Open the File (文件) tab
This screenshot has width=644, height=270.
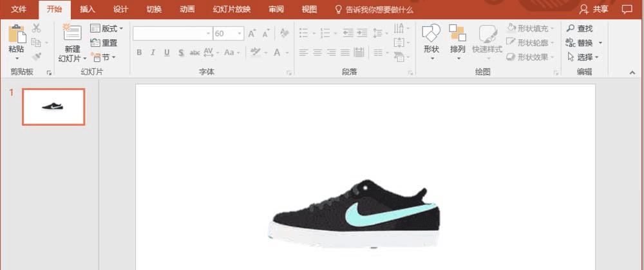pos(19,10)
